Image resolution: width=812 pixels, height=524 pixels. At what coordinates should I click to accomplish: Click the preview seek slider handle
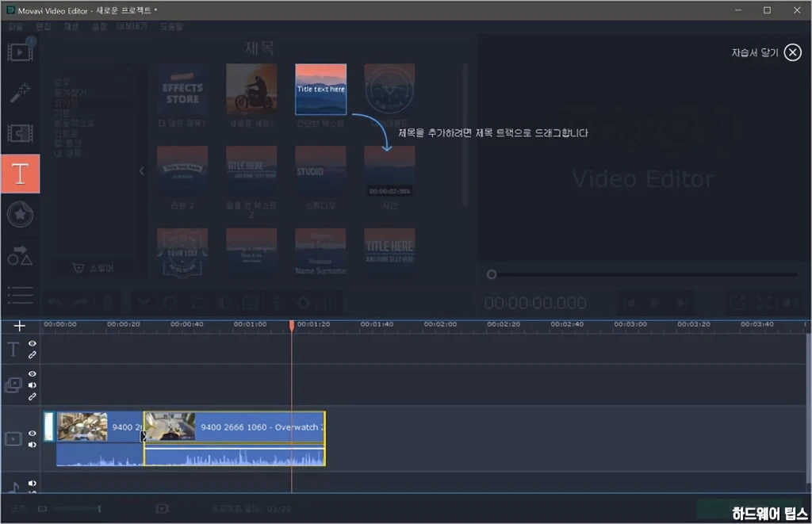click(x=492, y=274)
